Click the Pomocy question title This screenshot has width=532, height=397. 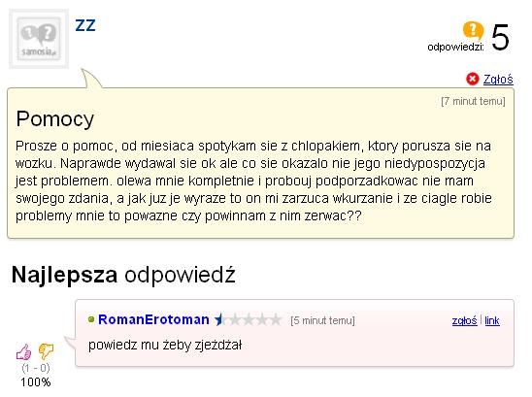55,119
